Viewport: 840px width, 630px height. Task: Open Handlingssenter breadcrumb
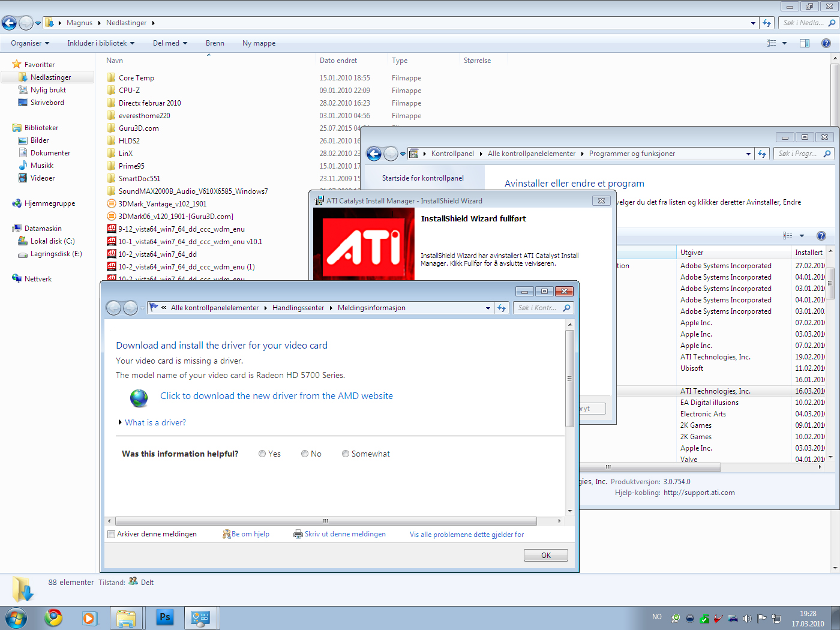[x=298, y=308]
